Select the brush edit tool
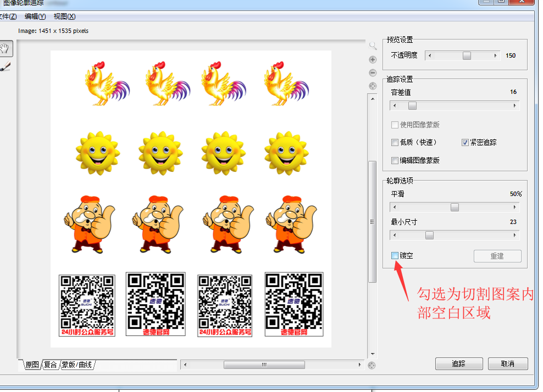The height and width of the screenshot is (392, 543). 5,66
